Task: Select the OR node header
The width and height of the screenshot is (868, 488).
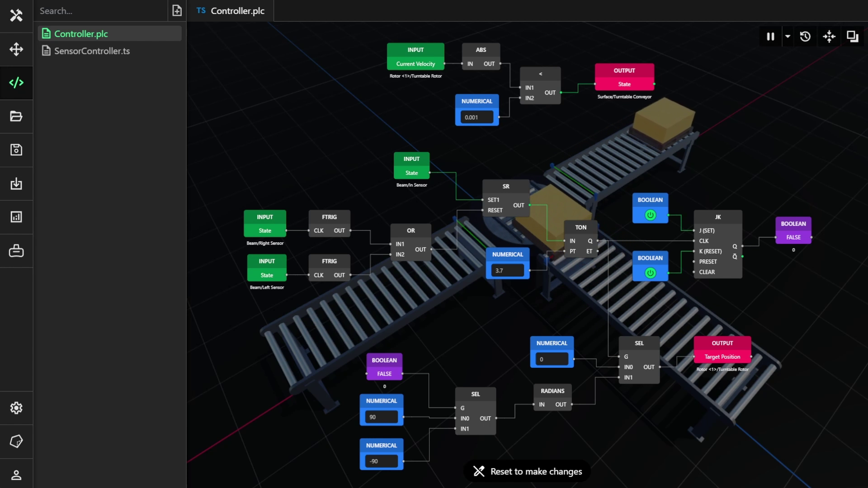Action: pos(410,230)
